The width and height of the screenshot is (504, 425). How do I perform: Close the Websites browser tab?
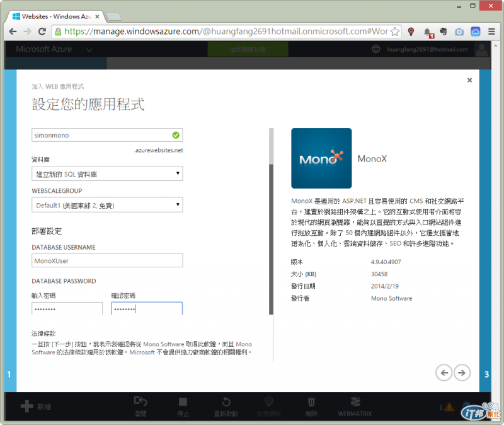[97, 16]
